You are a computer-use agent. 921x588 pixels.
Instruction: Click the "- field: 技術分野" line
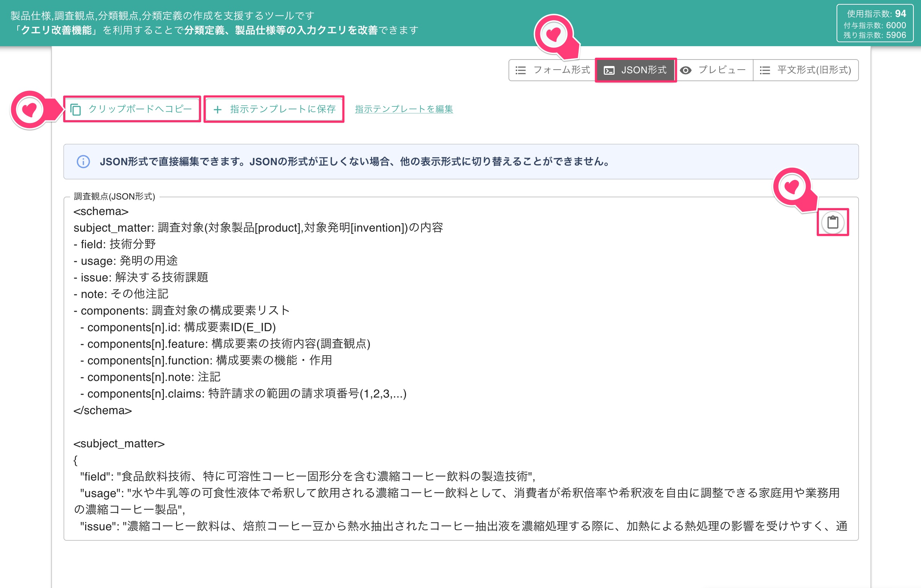[115, 244]
